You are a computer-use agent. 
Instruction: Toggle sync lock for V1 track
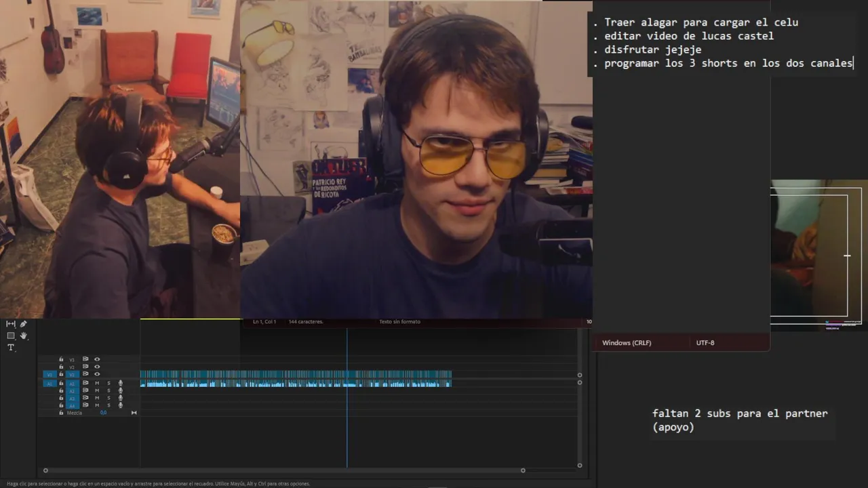[85, 374]
